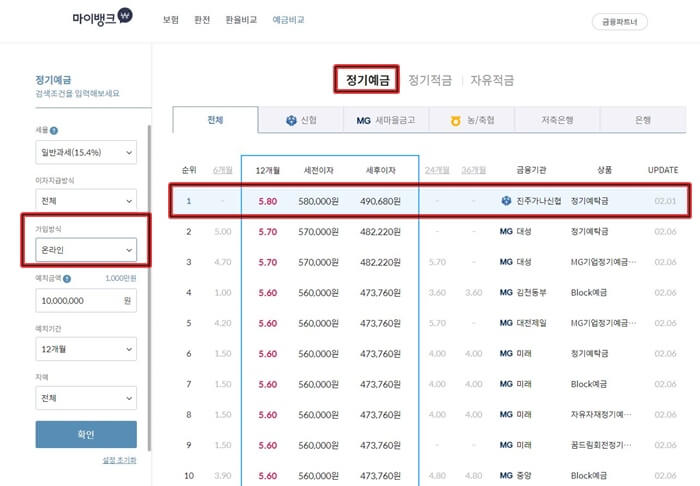Click 꿈드림회전정기 product in rank 9 row

(601, 445)
